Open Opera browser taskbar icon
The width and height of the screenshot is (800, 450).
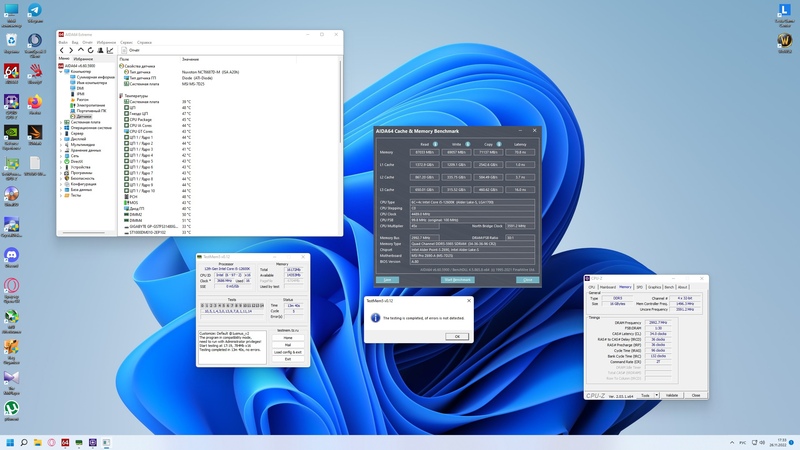pyautogui.click(x=51, y=442)
